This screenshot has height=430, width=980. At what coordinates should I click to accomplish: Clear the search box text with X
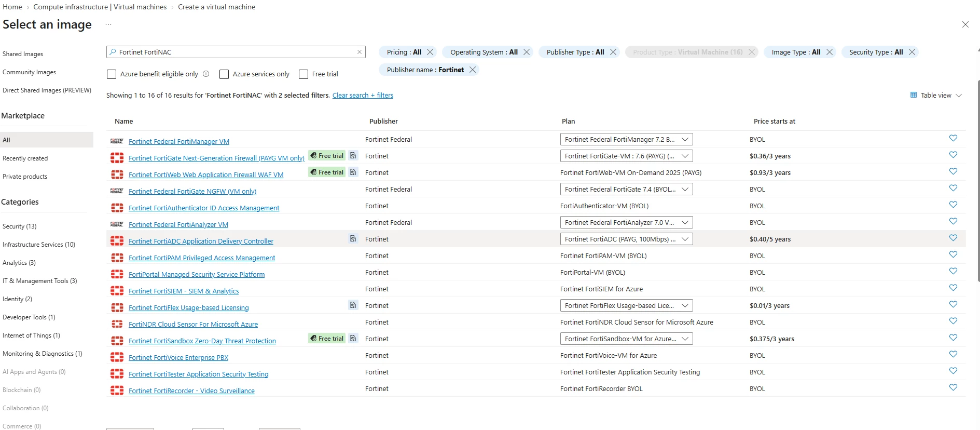(360, 52)
